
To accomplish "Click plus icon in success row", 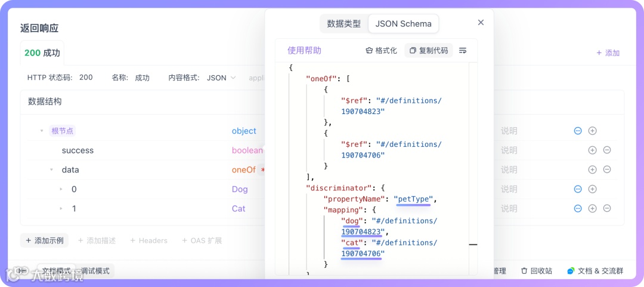I will click(x=592, y=150).
